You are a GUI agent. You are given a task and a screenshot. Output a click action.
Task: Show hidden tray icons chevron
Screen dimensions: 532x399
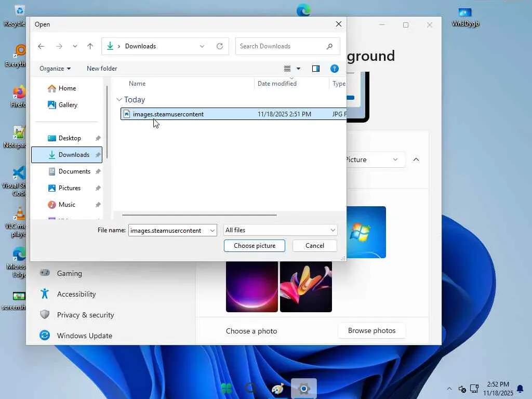coord(449,389)
